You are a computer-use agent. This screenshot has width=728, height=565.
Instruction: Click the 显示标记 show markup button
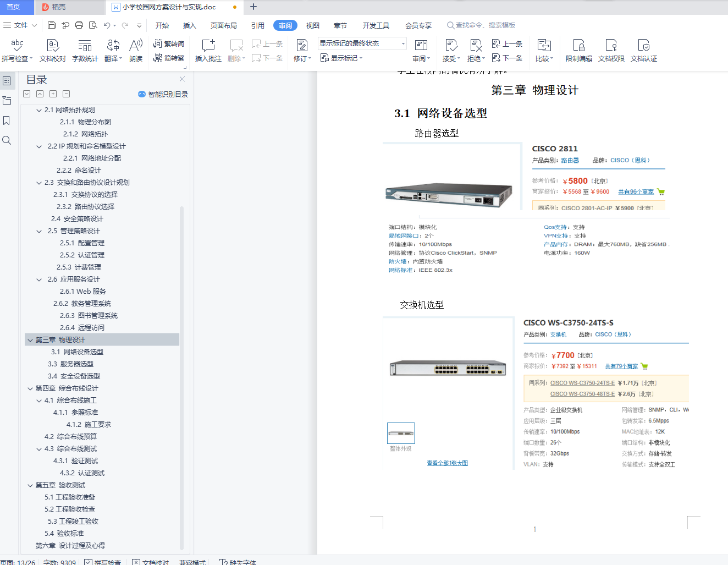[x=341, y=58]
